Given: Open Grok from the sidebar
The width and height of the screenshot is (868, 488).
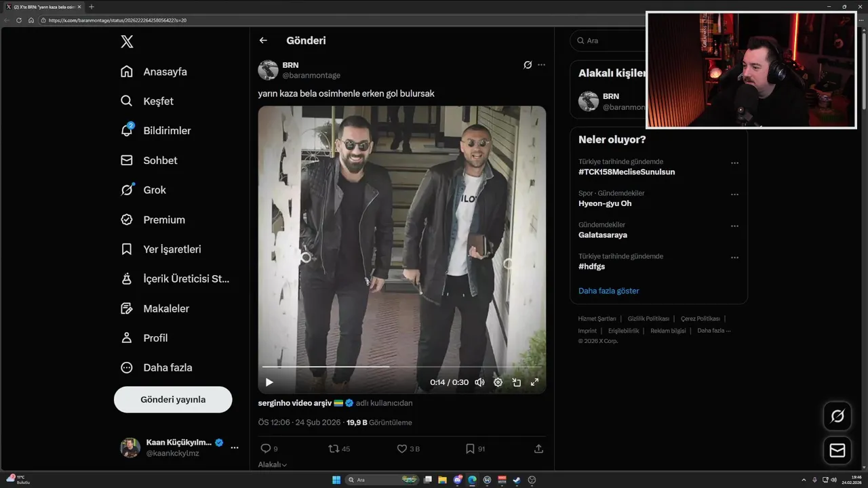Looking at the screenshot, I should pos(143,190).
